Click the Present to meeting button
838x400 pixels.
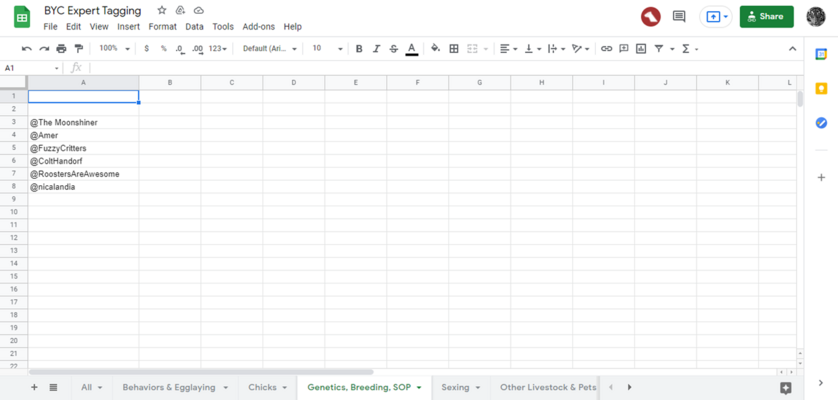coord(715,17)
